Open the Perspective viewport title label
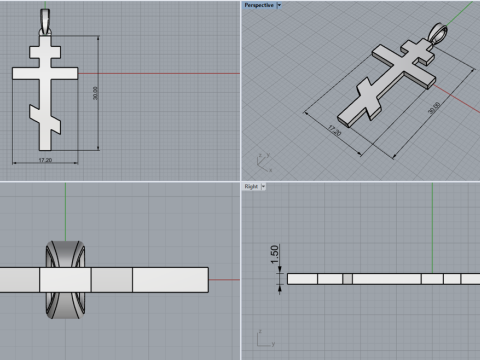480x360 pixels. tap(259, 5)
